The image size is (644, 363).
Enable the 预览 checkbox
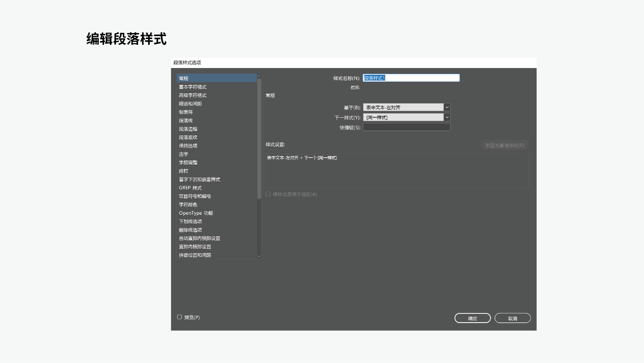[179, 317]
